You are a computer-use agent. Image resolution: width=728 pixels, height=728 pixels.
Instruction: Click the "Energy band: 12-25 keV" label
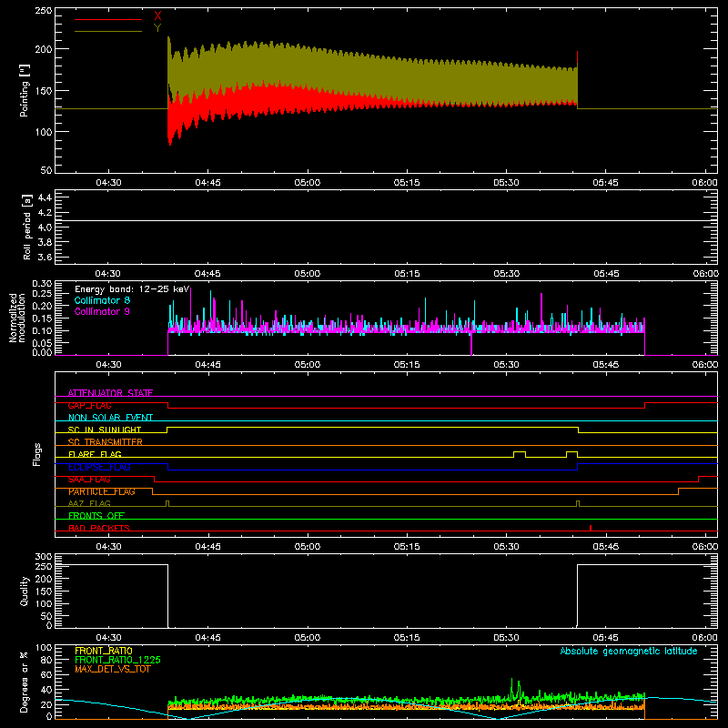132,289
